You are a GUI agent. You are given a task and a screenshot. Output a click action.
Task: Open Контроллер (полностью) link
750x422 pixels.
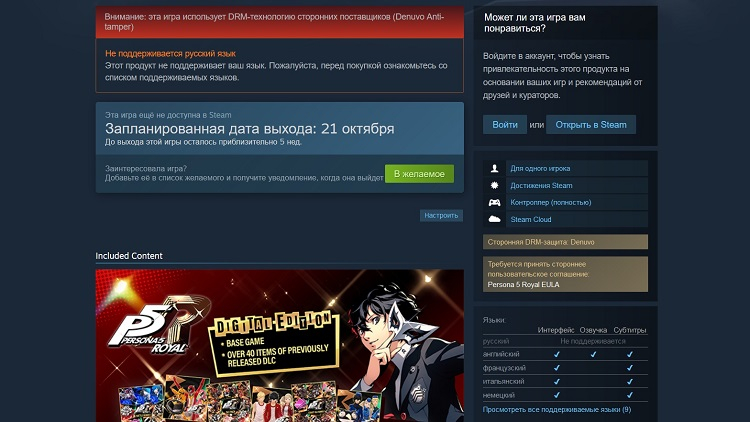[x=551, y=202]
